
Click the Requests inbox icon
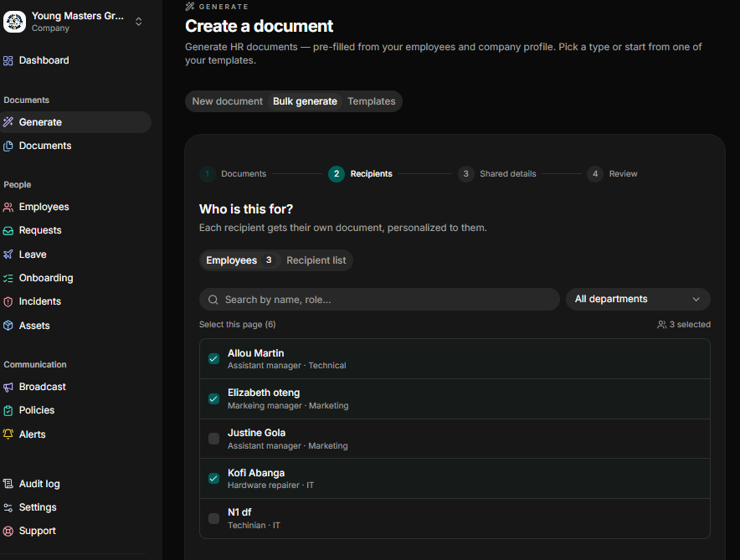click(8, 231)
